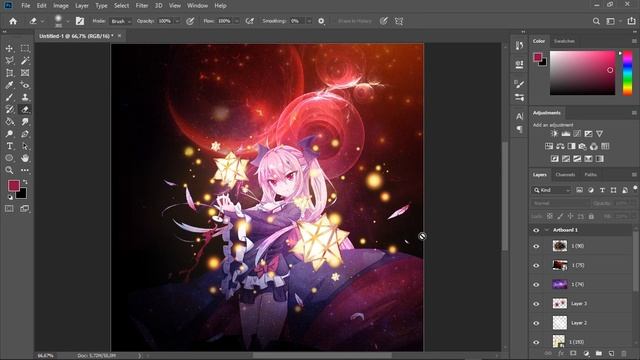Toggle visibility of layer 1 (75)

pyautogui.click(x=536, y=265)
